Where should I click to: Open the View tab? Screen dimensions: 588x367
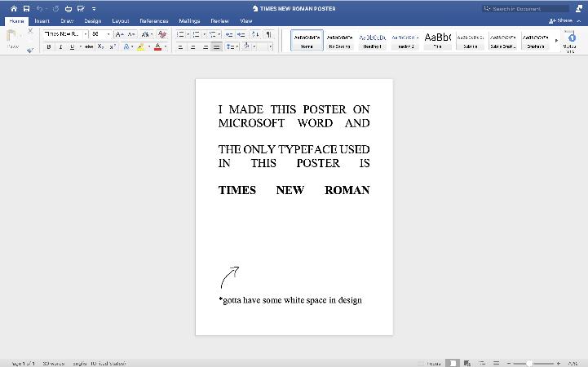coord(246,21)
